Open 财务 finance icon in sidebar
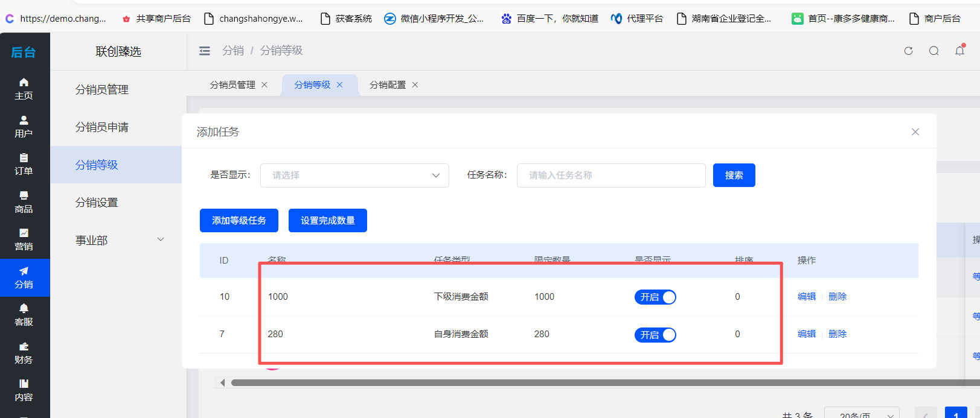Viewport: 980px width, 418px height. pyautogui.click(x=24, y=352)
